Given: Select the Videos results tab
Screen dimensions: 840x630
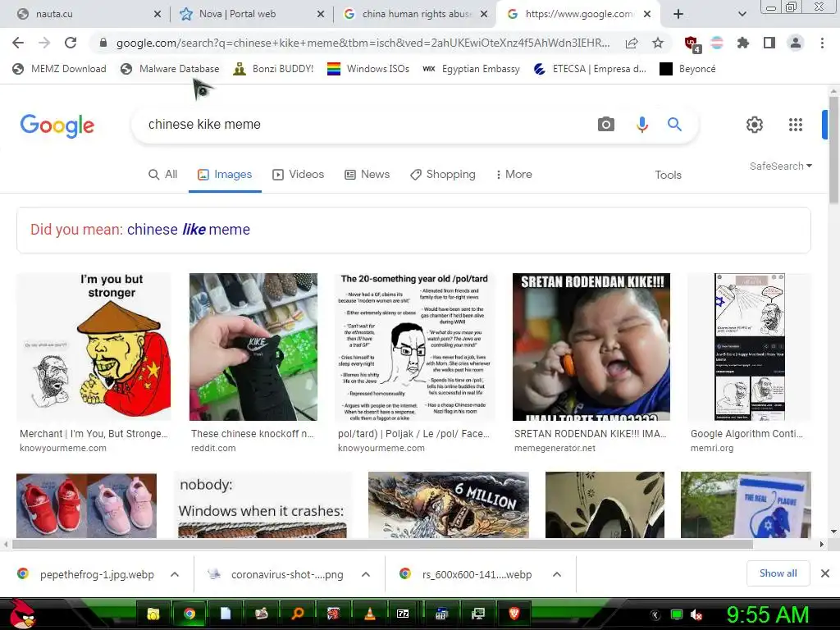Looking at the screenshot, I should [x=299, y=175].
